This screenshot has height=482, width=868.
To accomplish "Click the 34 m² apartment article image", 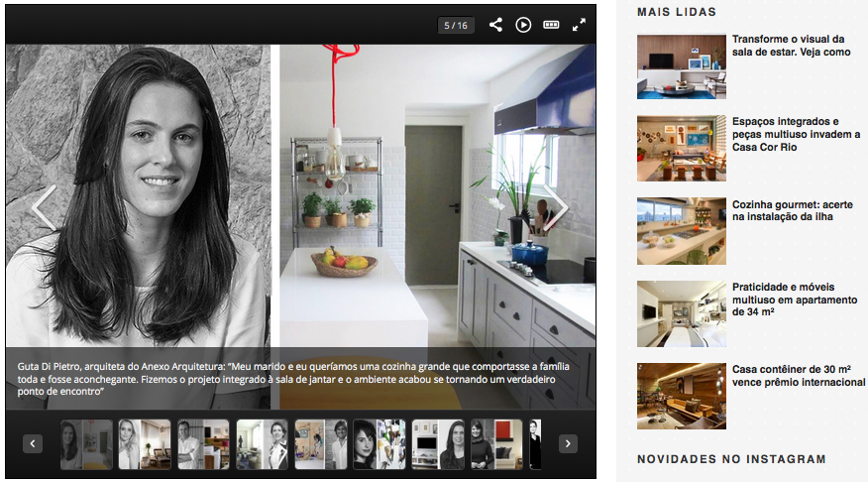I will (682, 313).
